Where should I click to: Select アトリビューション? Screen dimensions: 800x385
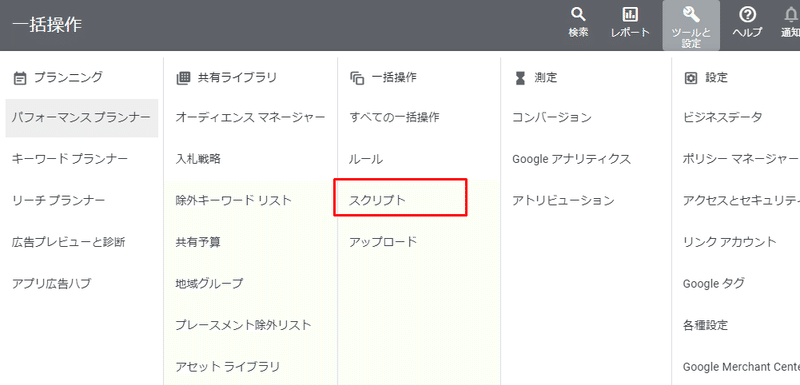(x=563, y=200)
